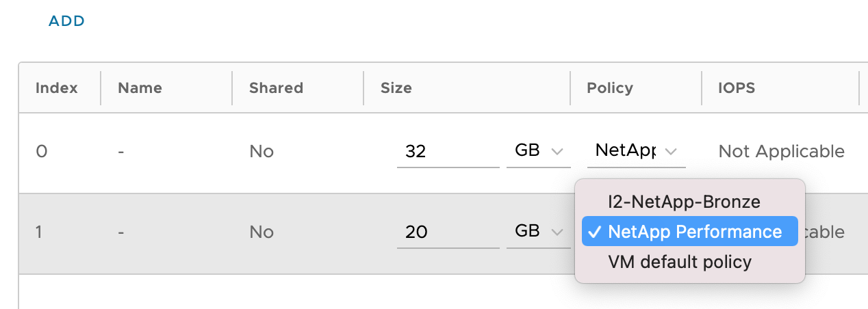Screen dimensions: 868x309
Task: Click the Policy column header
Action: [609, 88]
